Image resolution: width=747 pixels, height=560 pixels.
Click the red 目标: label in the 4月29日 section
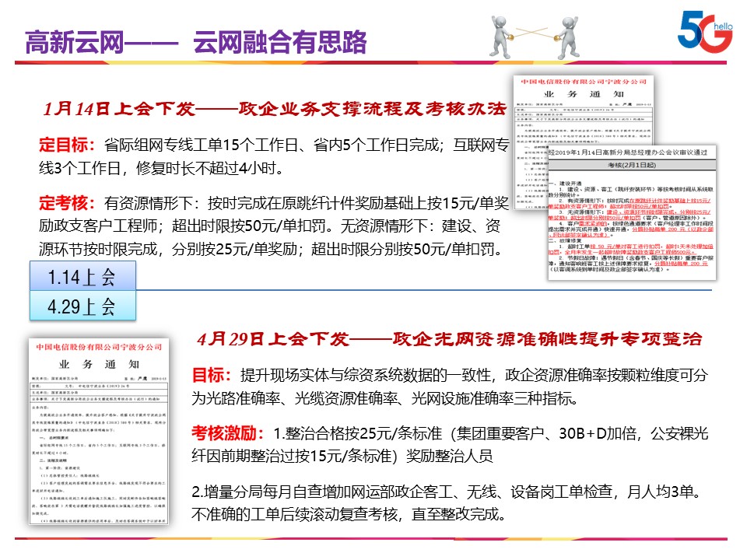click(x=212, y=375)
